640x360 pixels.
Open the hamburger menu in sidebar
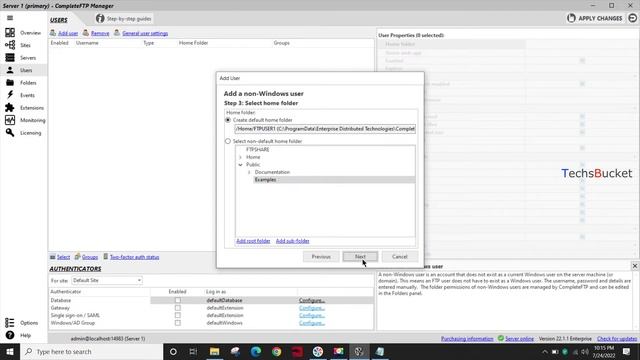(x=10, y=18)
